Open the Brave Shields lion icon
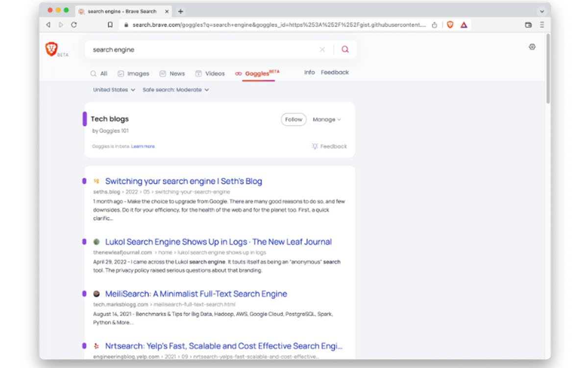The height and width of the screenshot is (368, 588). coord(450,24)
